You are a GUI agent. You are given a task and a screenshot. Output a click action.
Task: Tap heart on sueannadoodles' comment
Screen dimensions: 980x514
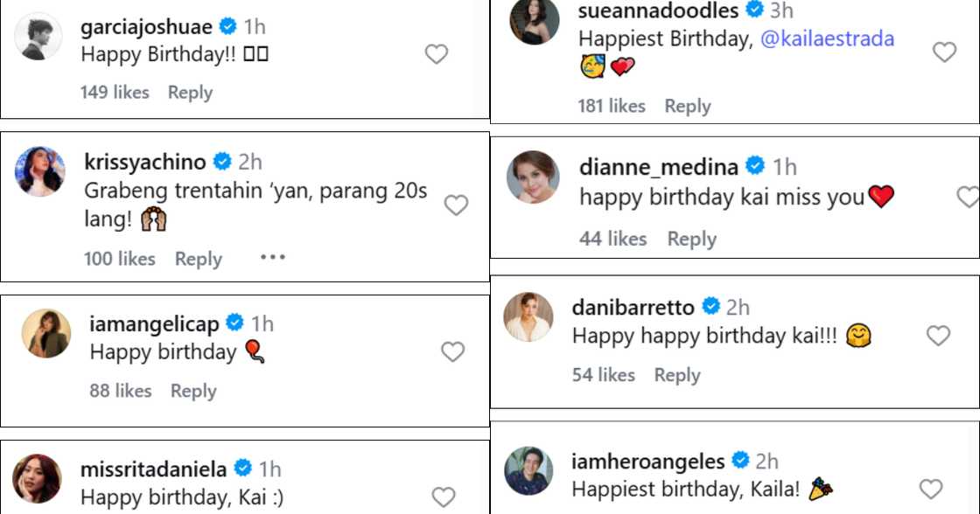(944, 52)
